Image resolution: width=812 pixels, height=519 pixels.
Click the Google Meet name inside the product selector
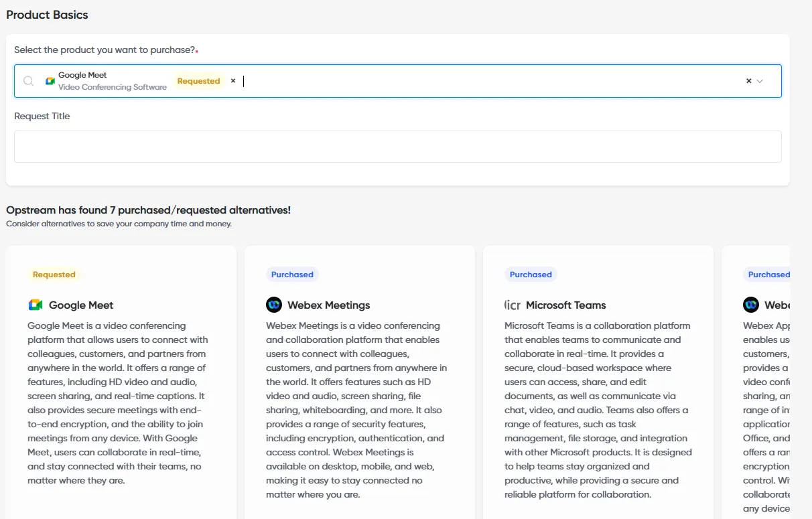(x=82, y=75)
